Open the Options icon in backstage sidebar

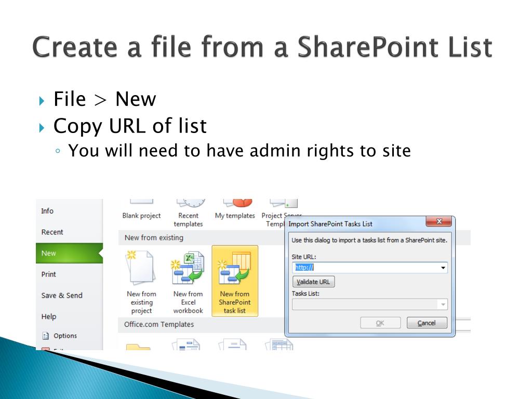pos(46,336)
